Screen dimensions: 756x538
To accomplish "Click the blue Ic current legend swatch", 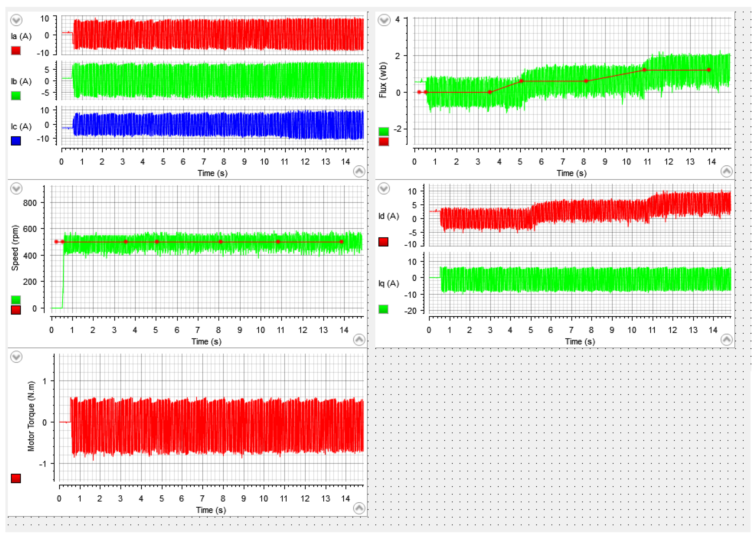I will (x=16, y=141).
